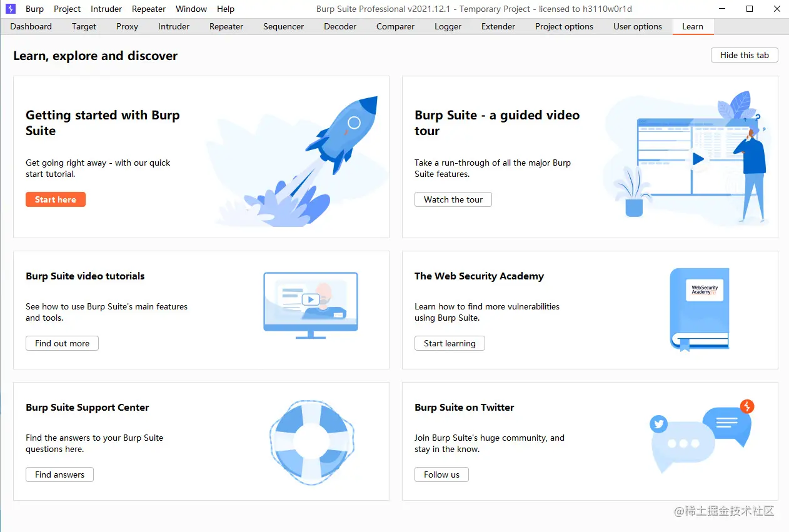Click the 'Getting started with Burp Suite' heading
This screenshot has width=789, height=532.
103,123
